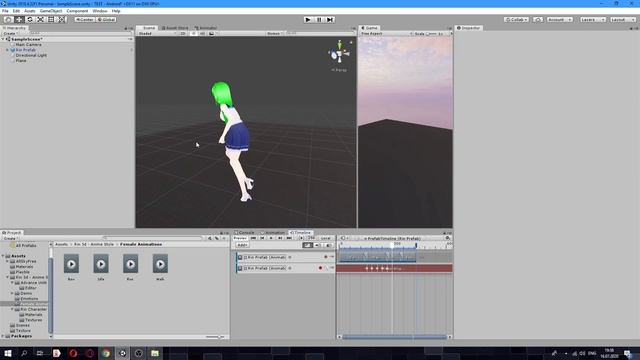The image size is (640, 360).
Task: Open the Help menu
Action: point(116,11)
